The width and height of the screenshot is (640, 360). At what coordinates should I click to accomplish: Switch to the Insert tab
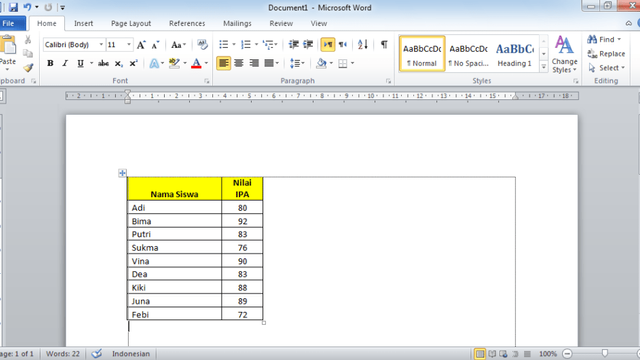pyautogui.click(x=83, y=23)
